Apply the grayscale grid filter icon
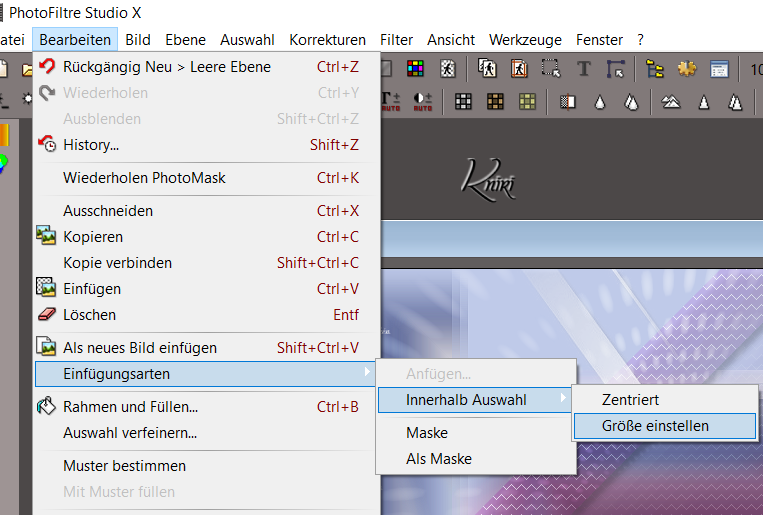 click(463, 102)
